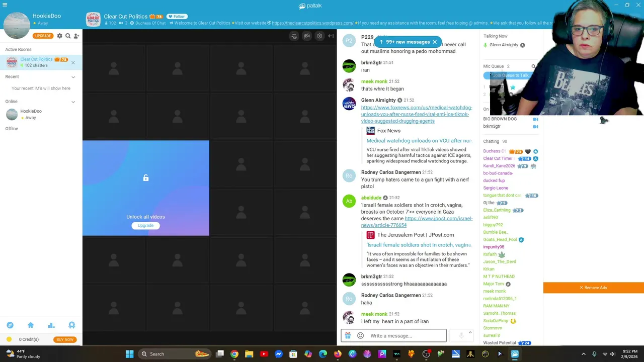Close the Clear Cut Politics active room
This screenshot has height=362, width=644.
click(73, 62)
